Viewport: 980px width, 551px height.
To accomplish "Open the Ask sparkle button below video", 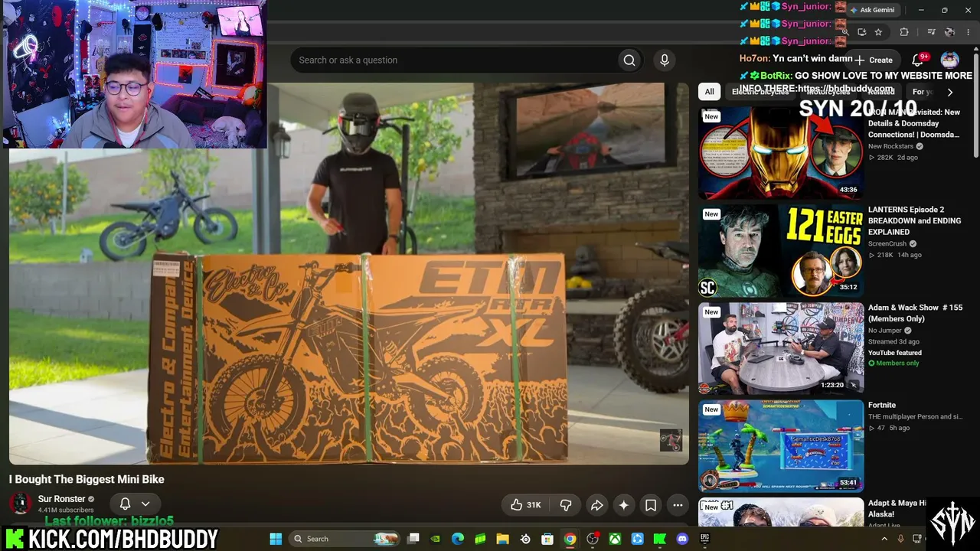I will (624, 505).
